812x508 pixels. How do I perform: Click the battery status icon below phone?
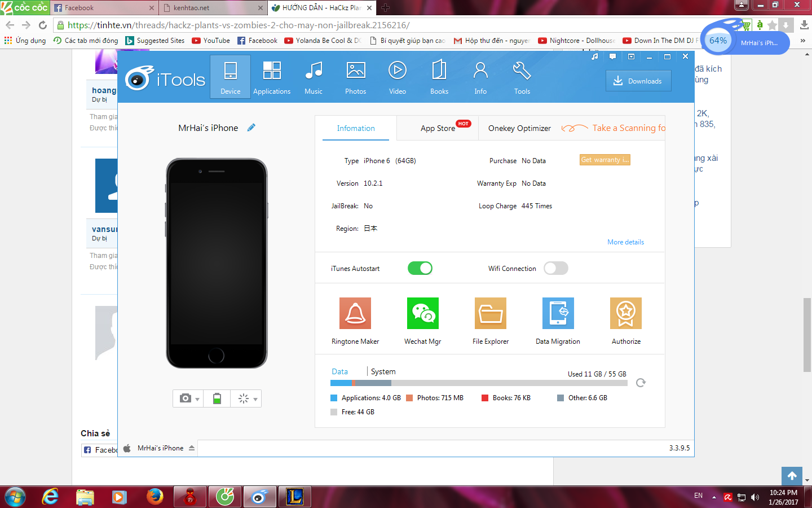[x=217, y=398]
